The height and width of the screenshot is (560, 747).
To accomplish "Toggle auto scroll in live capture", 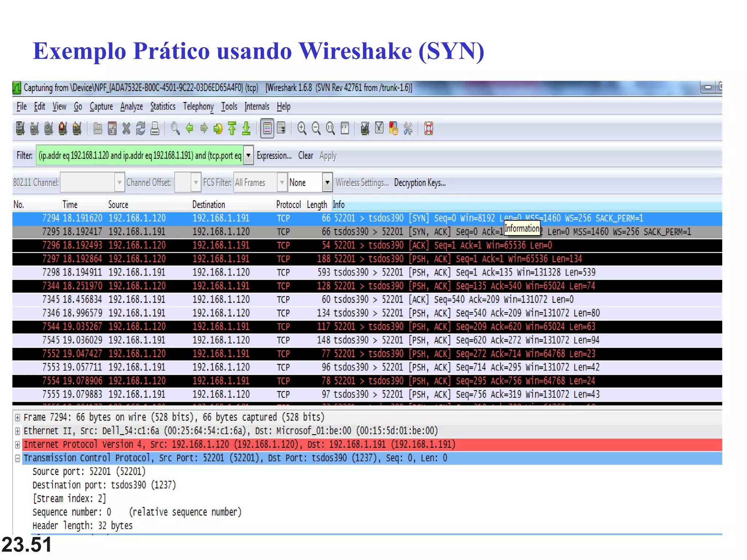I will 282,128.
